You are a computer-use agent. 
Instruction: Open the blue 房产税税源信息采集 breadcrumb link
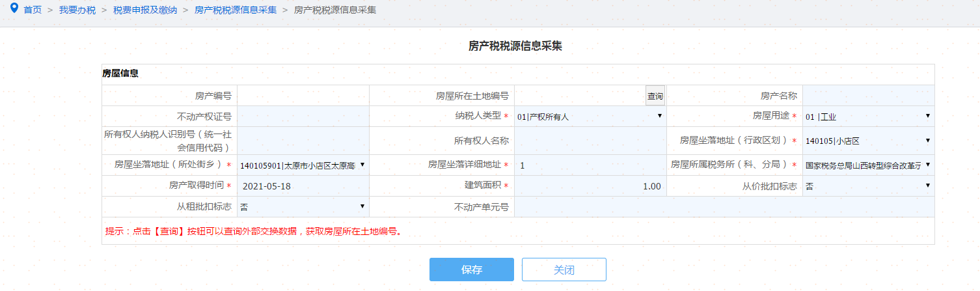pyautogui.click(x=236, y=10)
